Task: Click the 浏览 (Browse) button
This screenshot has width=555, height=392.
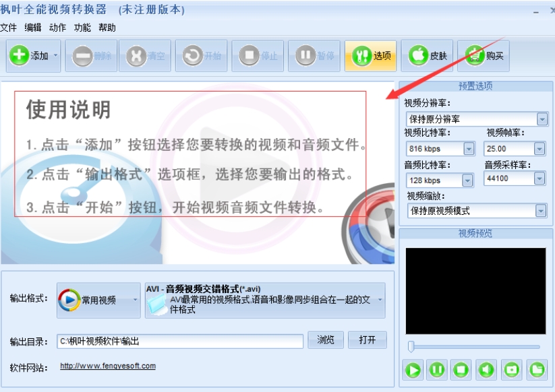Action: point(326,340)
